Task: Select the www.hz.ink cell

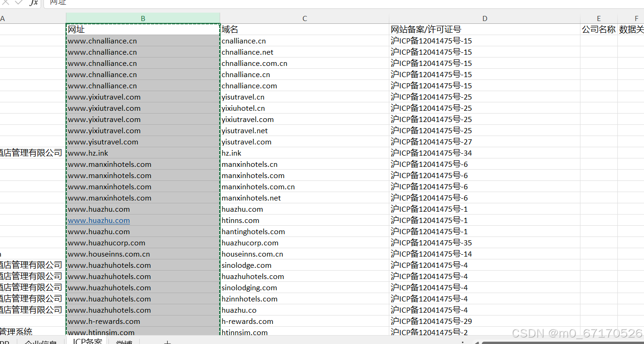Action: pyautogui.click(x=143, y=153)
